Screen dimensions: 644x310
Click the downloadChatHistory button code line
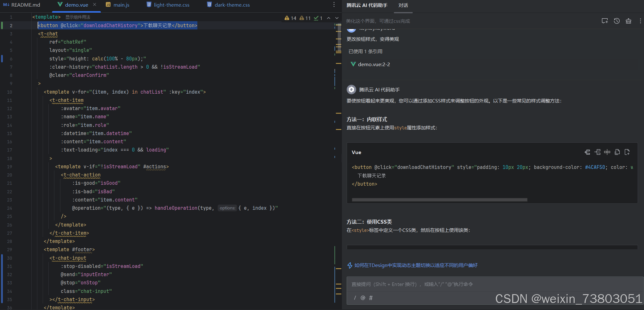click(117, 25)
